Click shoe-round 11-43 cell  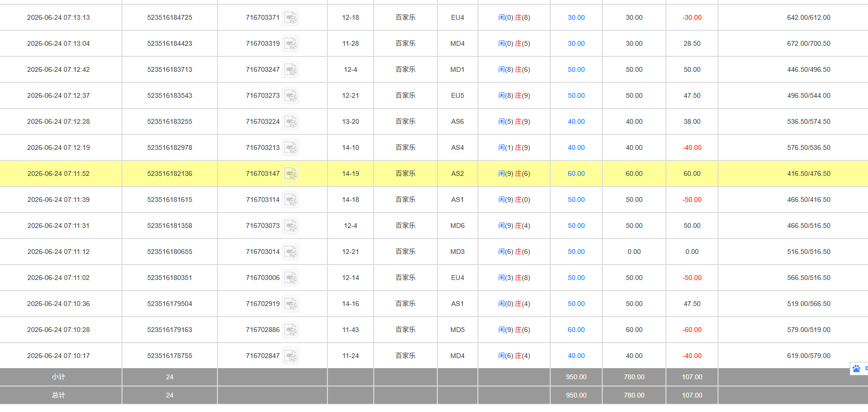pos(351,330)
